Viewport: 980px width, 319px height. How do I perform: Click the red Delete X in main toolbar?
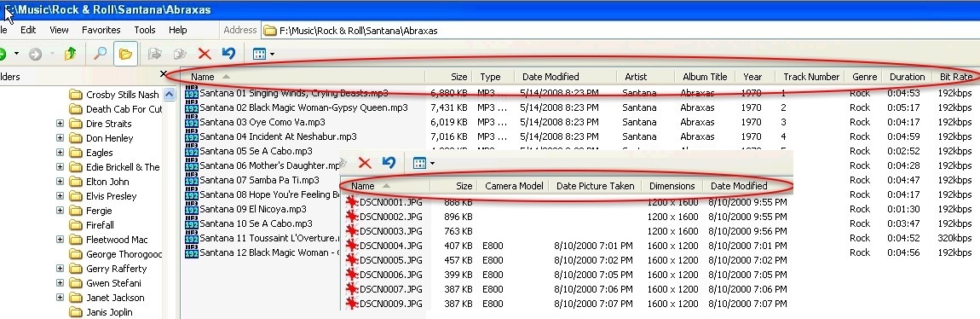point(205,55)
